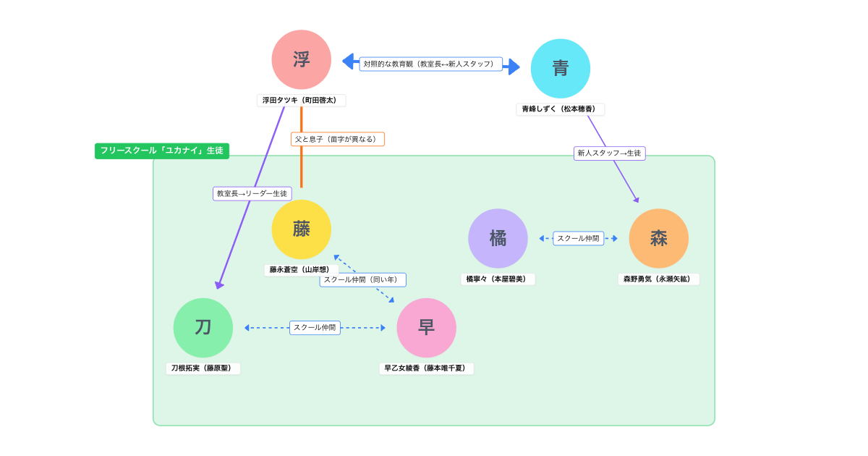Click the pink 早 node circle
The width and height of the screenshot is (868, 456).
[426, 327]
